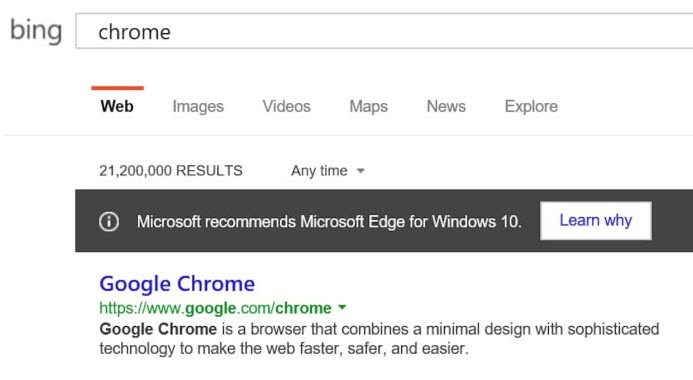This screenshot has height=380, width=693.
Task: Open the Any time filter dropdown
Action: click(x=327, y=171)
